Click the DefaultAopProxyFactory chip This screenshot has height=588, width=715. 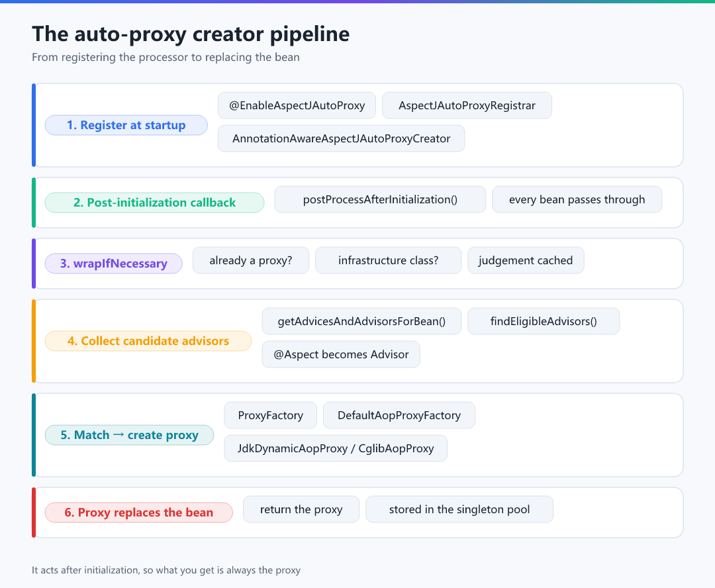click(x=399, y=416)
